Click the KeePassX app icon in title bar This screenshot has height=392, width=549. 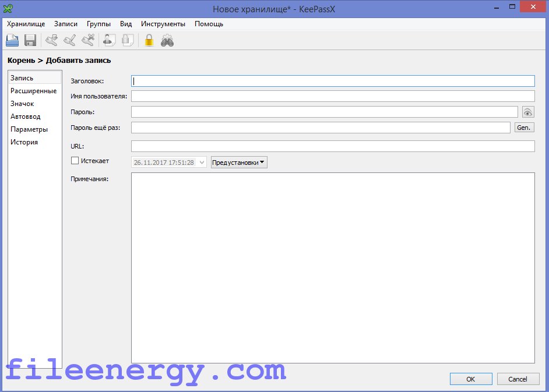[x=8, y=8]
